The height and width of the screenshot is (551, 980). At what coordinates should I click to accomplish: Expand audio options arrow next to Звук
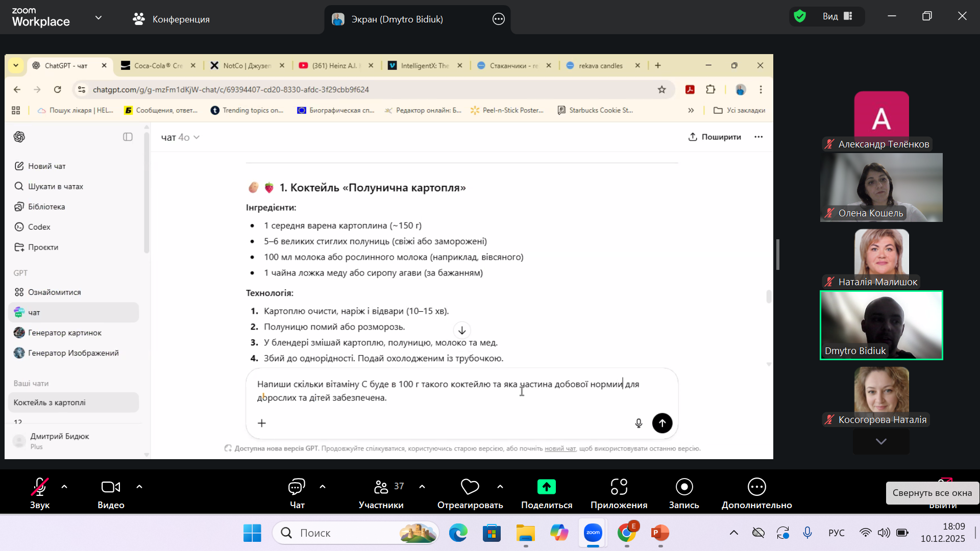coord(64,487)
